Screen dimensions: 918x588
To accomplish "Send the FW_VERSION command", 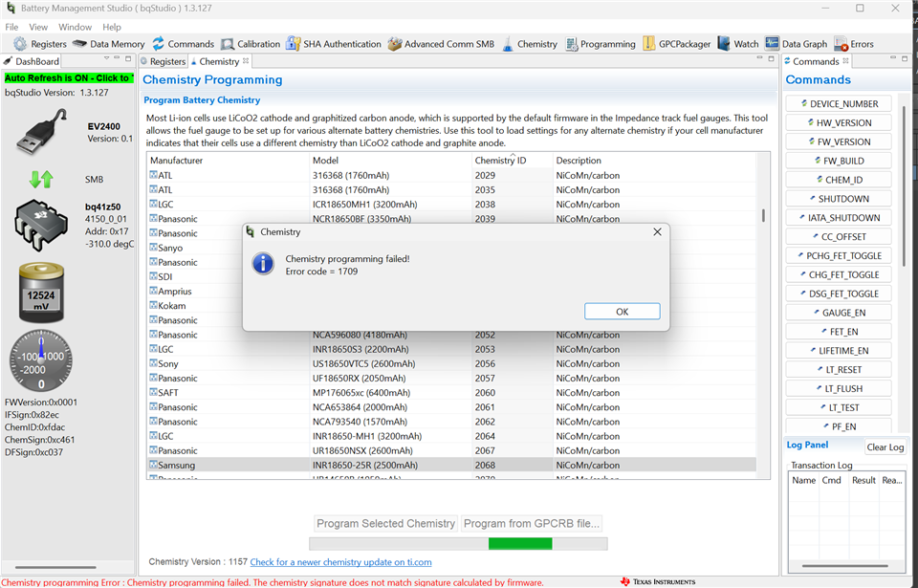I will (839, 142).
